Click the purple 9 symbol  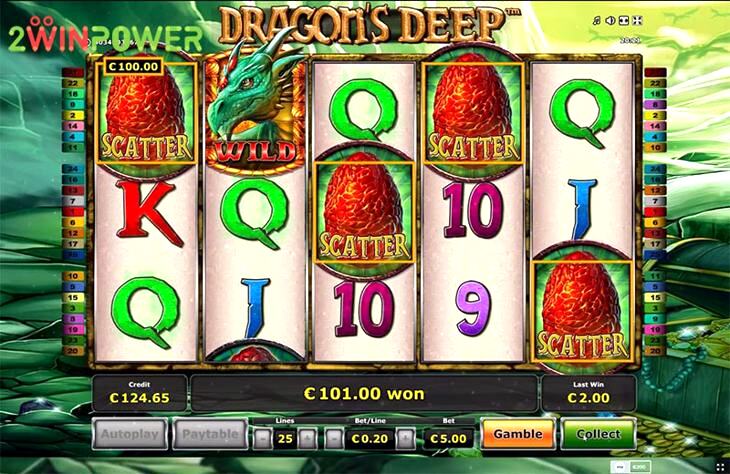pos(474,307)
